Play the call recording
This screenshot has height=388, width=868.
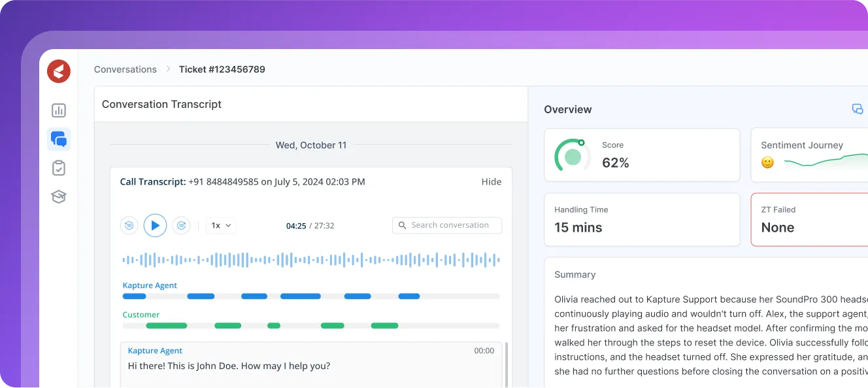point(155,225)
